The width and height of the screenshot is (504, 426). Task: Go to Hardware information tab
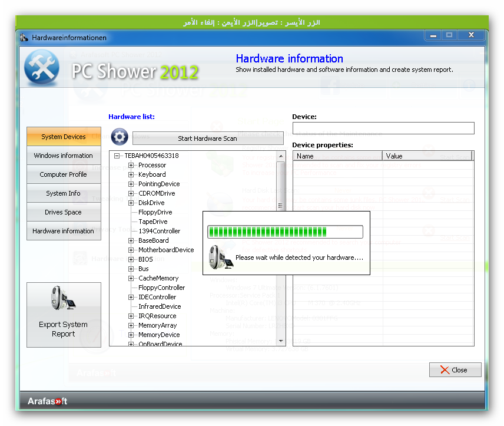pyautogui.click(x=64, y=231)
